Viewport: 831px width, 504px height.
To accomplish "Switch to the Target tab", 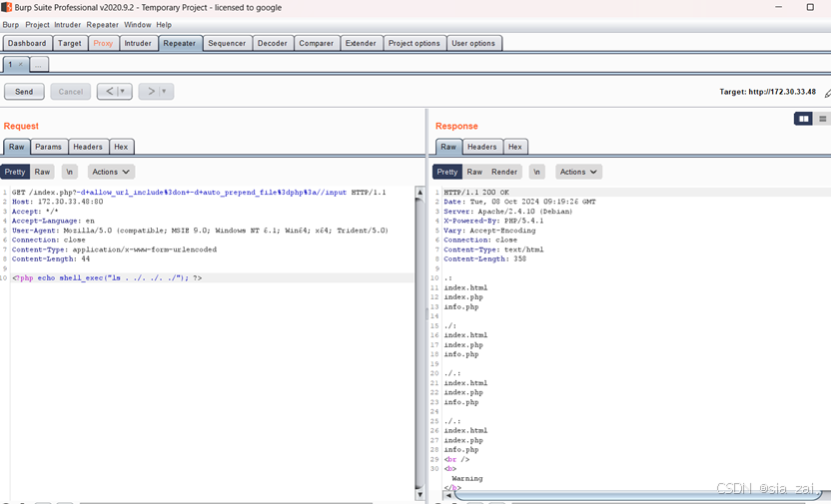I will pos(70,43).
